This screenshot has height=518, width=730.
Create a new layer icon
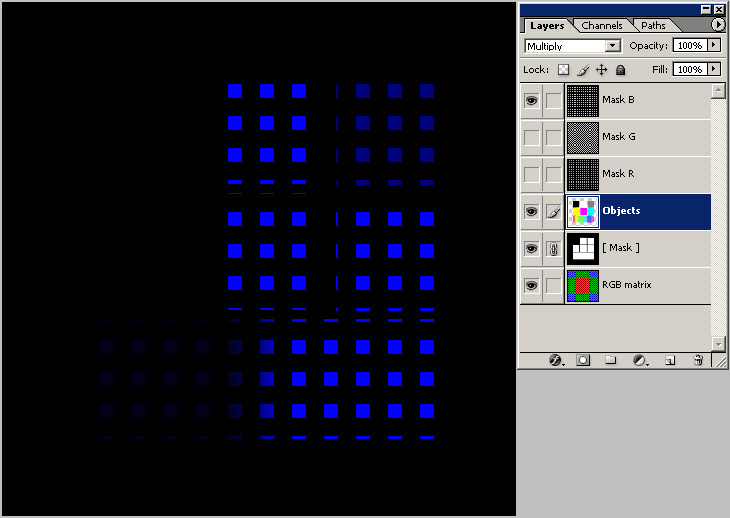tap(670, 360)
